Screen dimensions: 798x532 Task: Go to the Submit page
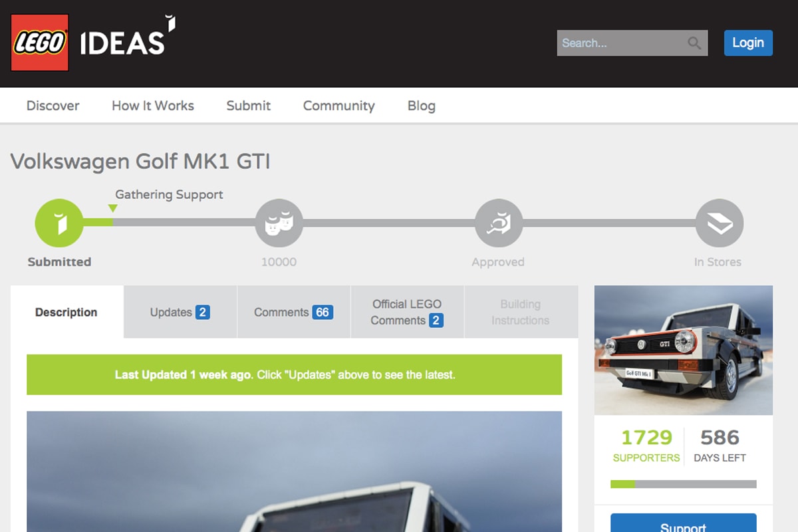tap(248, 106)
